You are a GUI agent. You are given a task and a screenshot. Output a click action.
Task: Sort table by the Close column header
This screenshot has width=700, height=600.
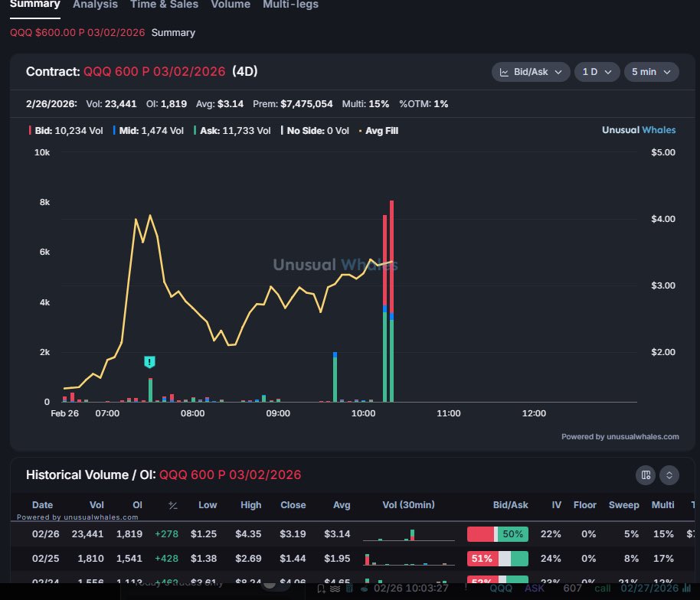coord(293,505)
